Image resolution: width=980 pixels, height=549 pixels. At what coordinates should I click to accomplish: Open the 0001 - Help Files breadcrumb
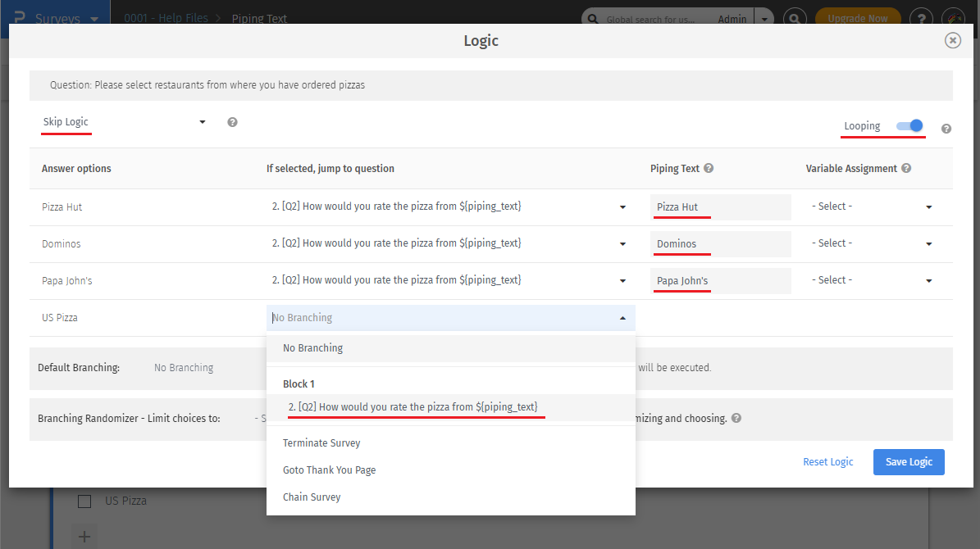point(166,18)
